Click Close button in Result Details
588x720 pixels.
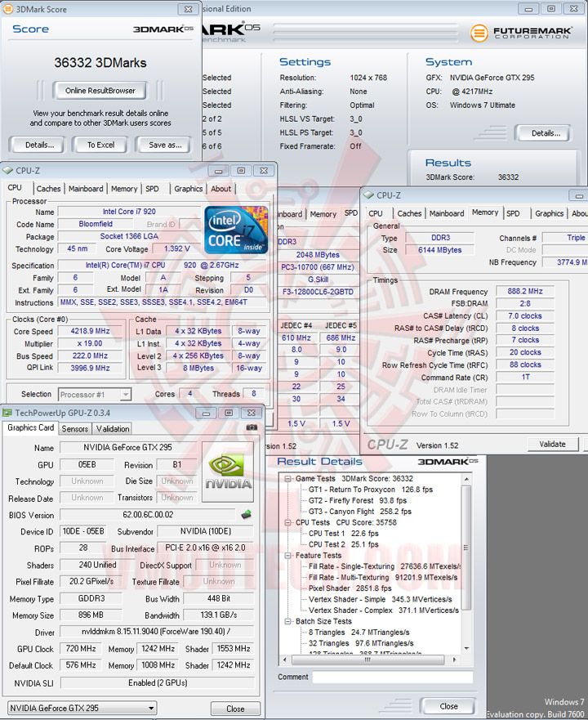click(448, 706)
